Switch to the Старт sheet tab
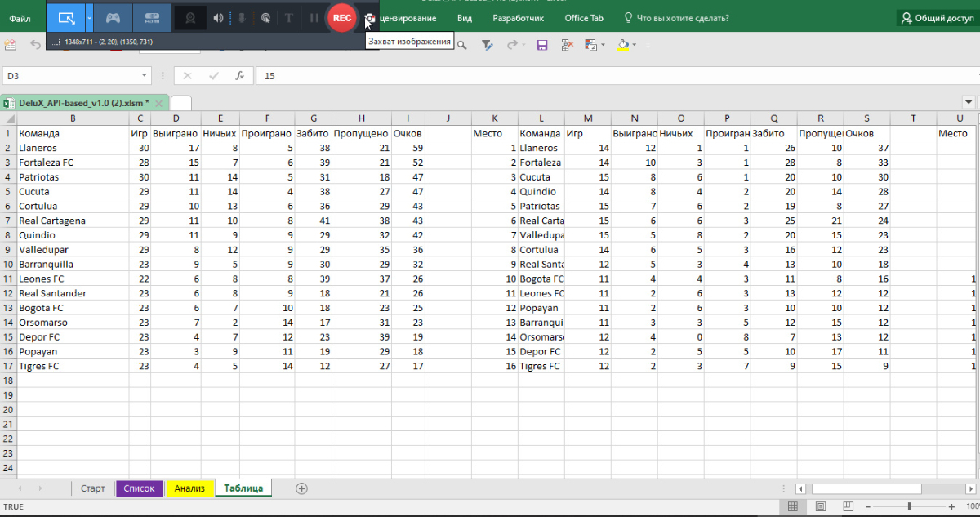 point(93,488)
